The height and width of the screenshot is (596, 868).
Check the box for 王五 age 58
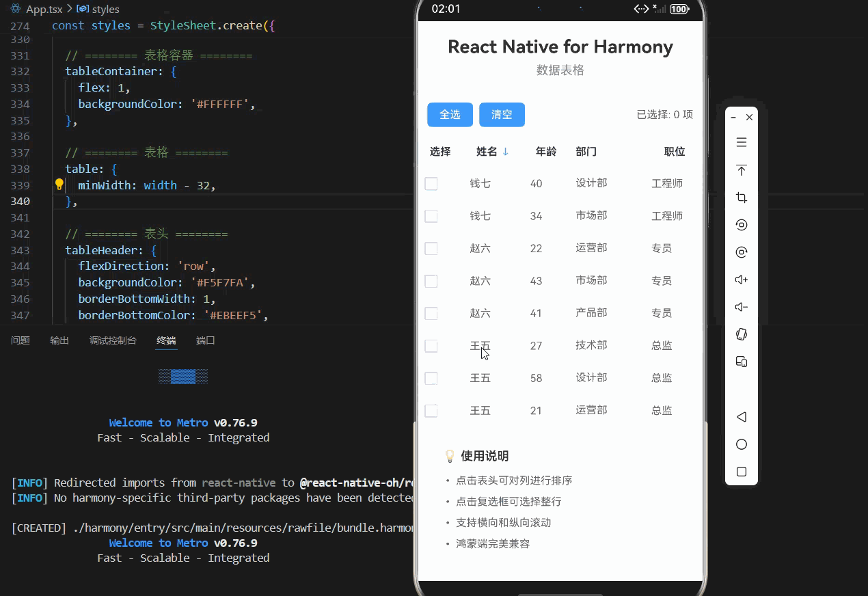click(431, 379)
